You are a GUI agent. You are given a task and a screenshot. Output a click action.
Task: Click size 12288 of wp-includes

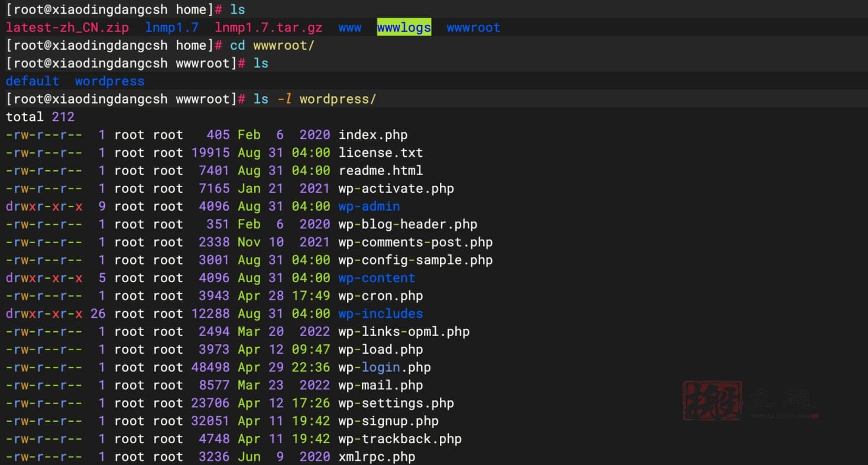[210, 314]
